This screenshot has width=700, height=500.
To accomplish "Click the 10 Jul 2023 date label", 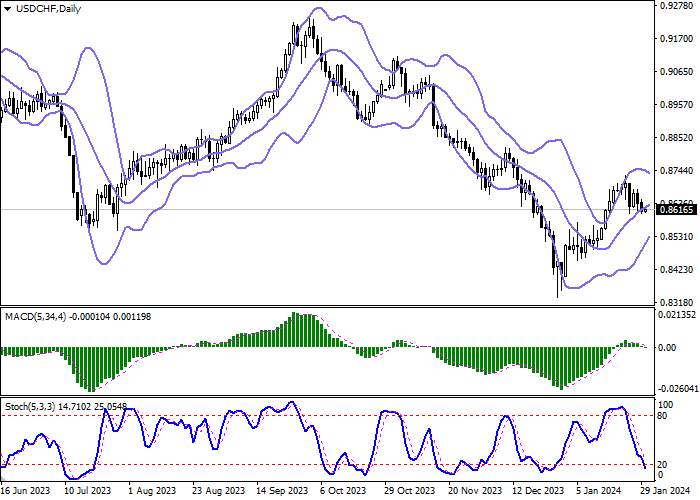I will tap(88, 491).
